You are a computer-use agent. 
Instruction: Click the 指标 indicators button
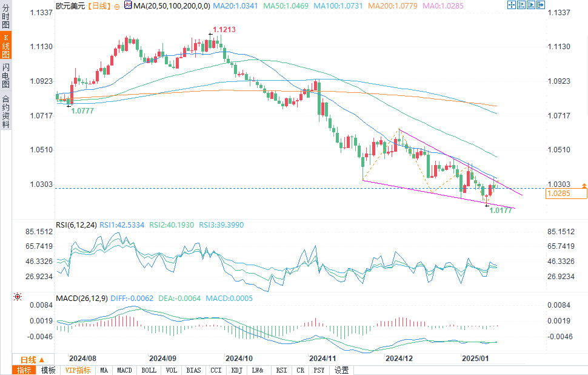pos(24,370)
